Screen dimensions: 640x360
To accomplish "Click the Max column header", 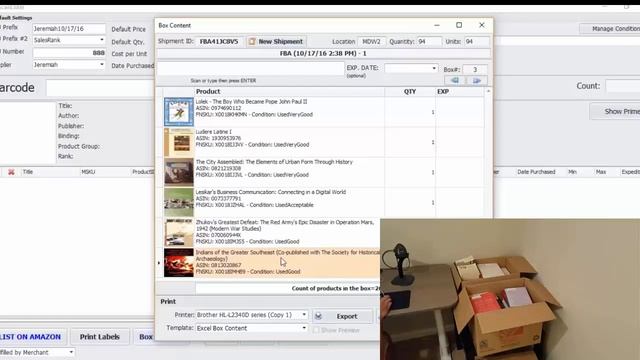I will [x=600, y=172].
